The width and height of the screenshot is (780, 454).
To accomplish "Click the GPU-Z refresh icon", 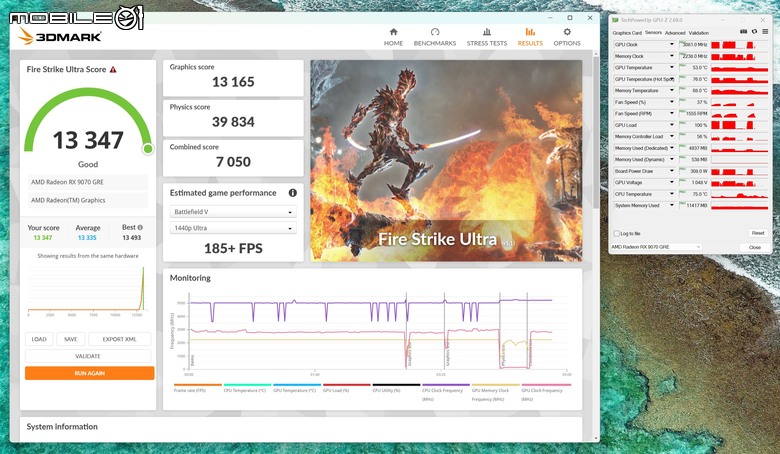I will 754,32.
